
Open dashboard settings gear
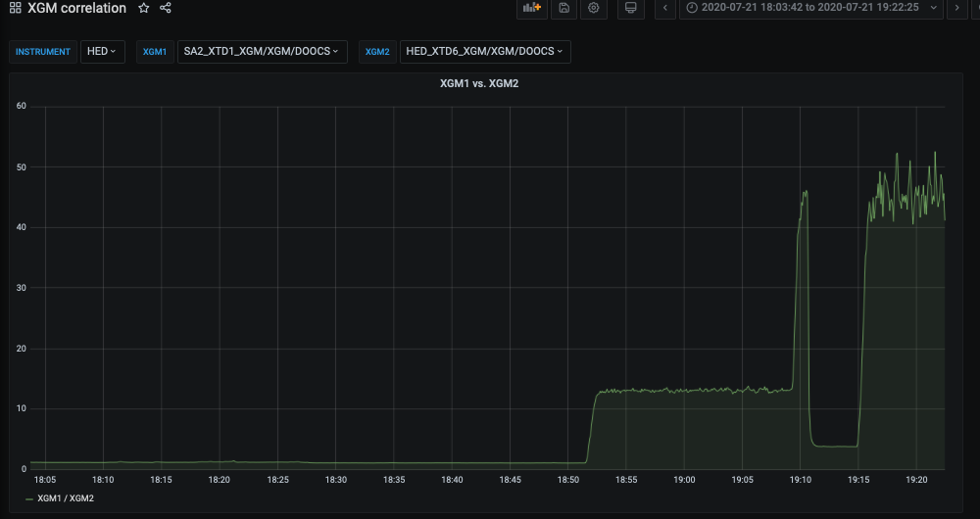pos(594,8)
